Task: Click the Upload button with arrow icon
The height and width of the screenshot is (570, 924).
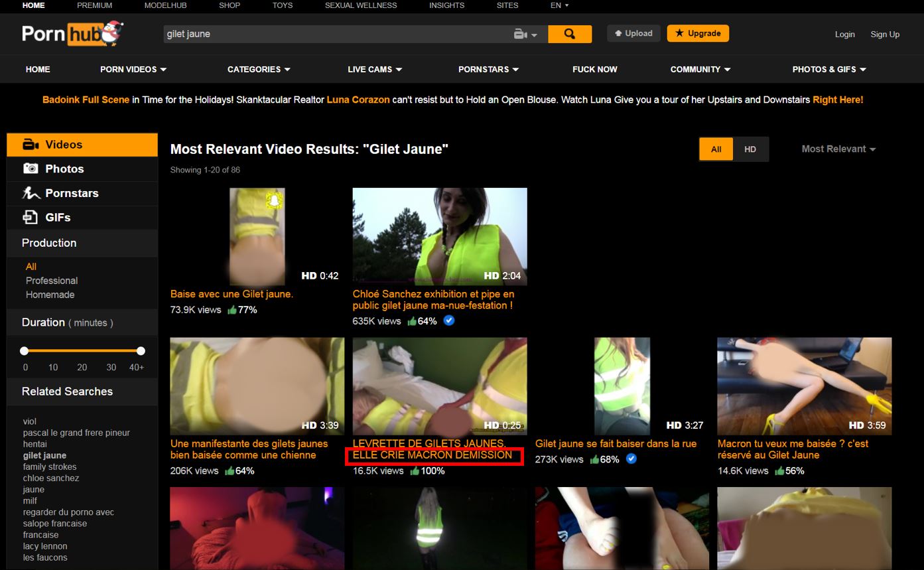Action: point(633,33)
